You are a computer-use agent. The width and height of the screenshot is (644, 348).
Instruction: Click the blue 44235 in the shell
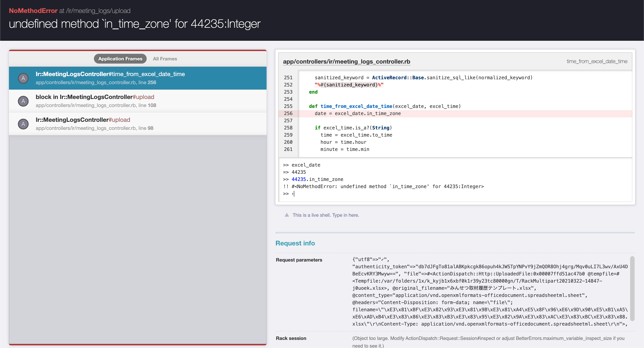[299, 179]
